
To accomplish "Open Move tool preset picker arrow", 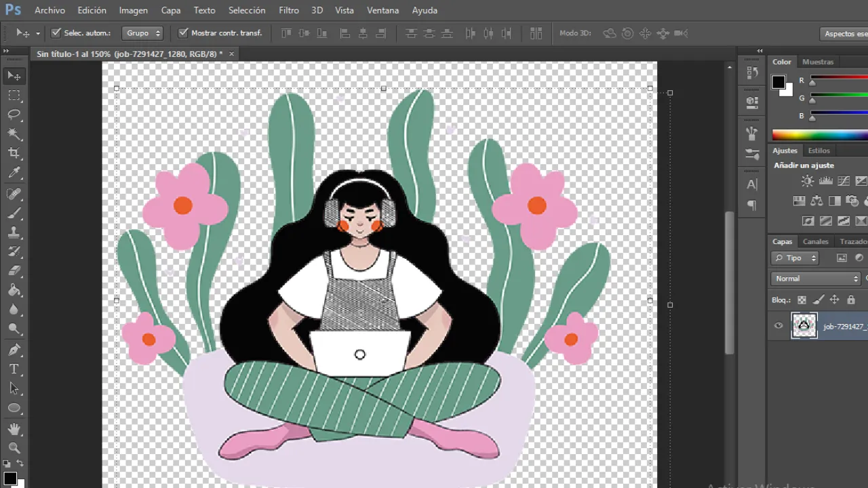I will (x=38, y=33).
